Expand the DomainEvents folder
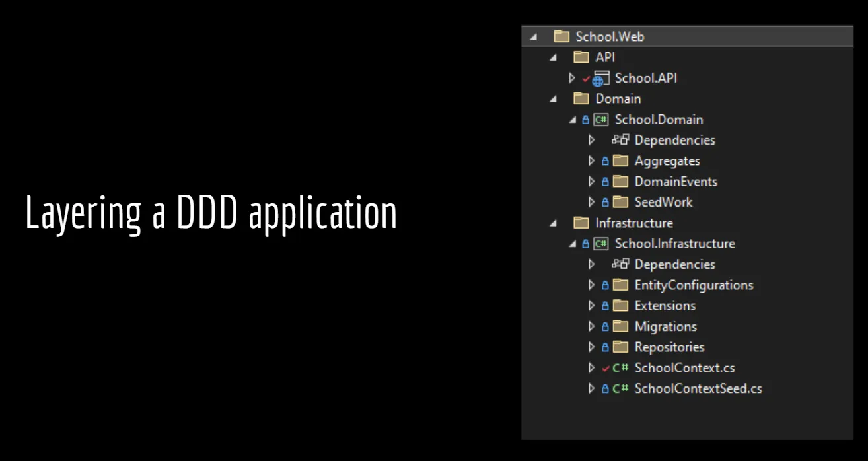Viewport: 868px width, 461px height. [591, 181]
